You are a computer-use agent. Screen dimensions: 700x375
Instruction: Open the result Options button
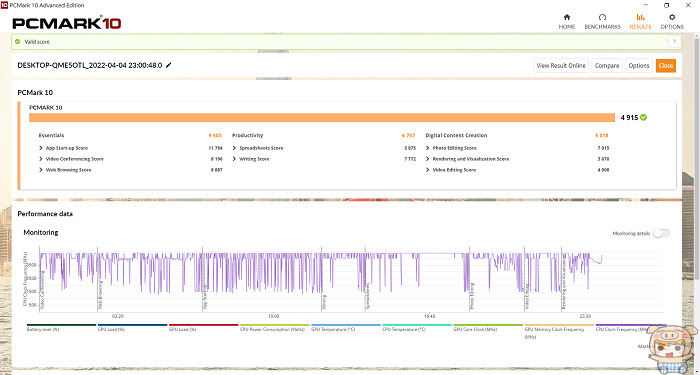(639, 66)
